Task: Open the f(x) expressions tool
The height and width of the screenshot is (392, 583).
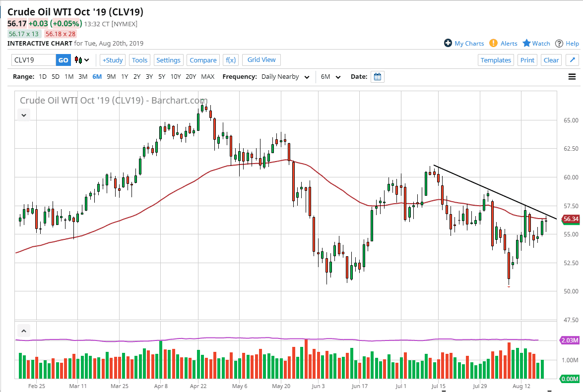Action: pyautogui.click(x=231, y=60)
